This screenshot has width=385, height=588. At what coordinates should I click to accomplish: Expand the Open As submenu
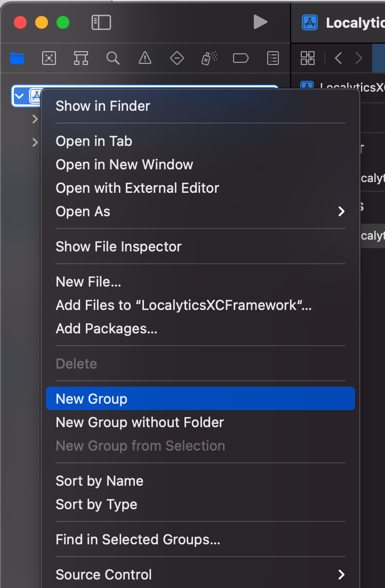tap(341, 211)
